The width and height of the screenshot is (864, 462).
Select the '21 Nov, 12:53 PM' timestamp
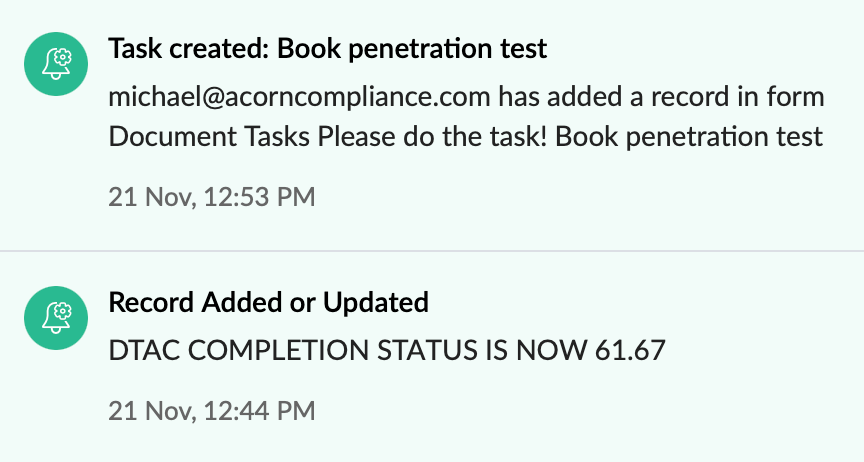[211, 197]
